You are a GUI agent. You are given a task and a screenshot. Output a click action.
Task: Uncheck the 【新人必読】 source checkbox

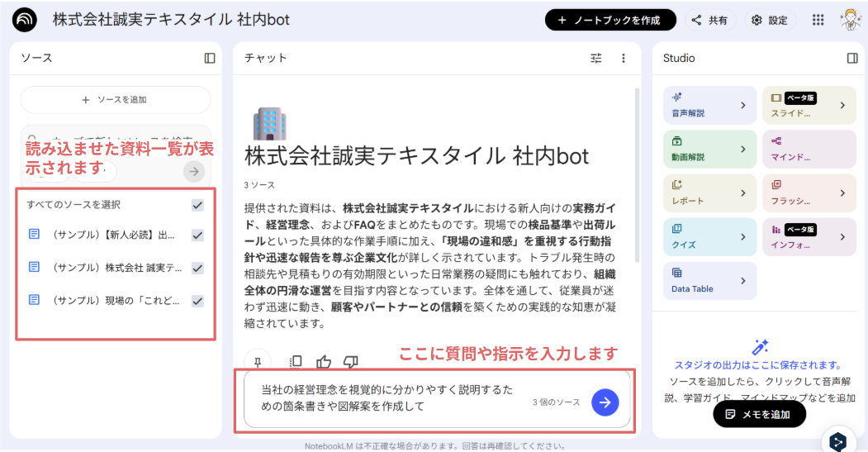click(197, 236)
